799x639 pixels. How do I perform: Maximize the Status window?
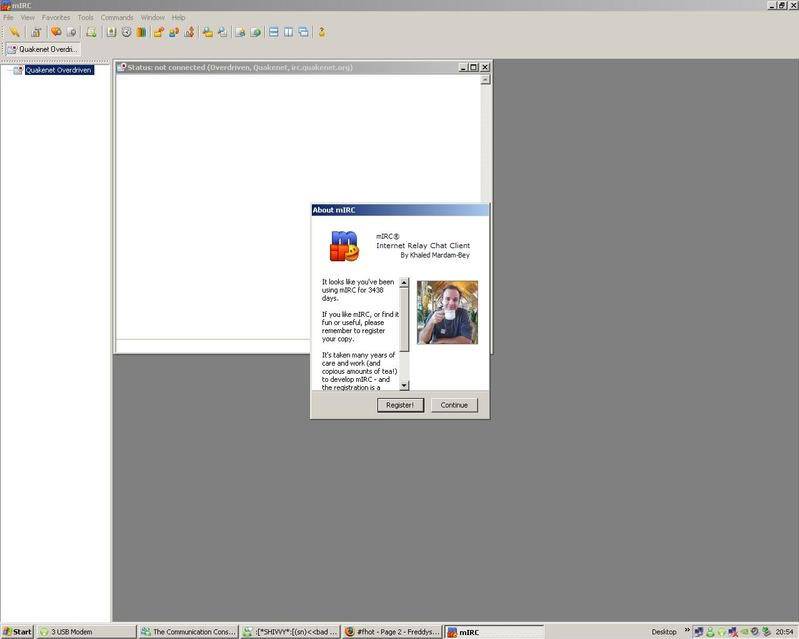coord(473,67)
